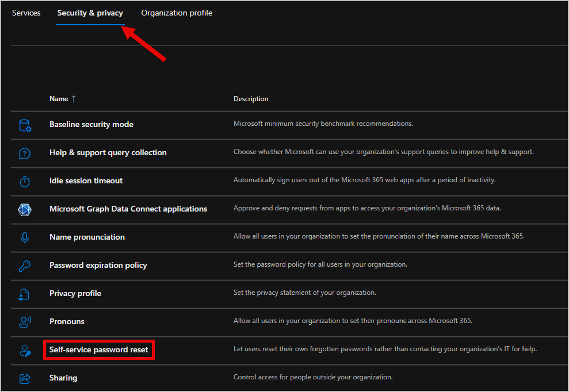This screenshot has width=569, height=392.
Task: Select the Self-service password reset icon
Action: click(x=25, y=349)
